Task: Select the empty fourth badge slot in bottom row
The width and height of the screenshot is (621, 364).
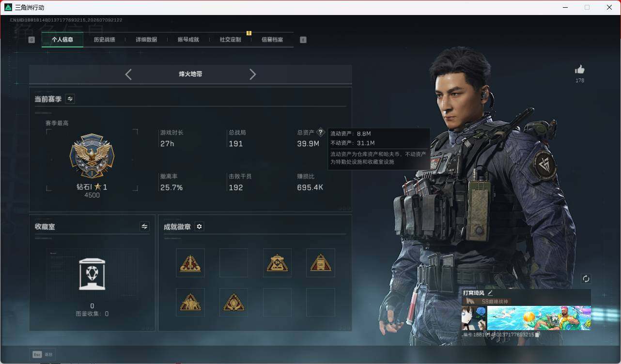Action: tap(321, 303)
